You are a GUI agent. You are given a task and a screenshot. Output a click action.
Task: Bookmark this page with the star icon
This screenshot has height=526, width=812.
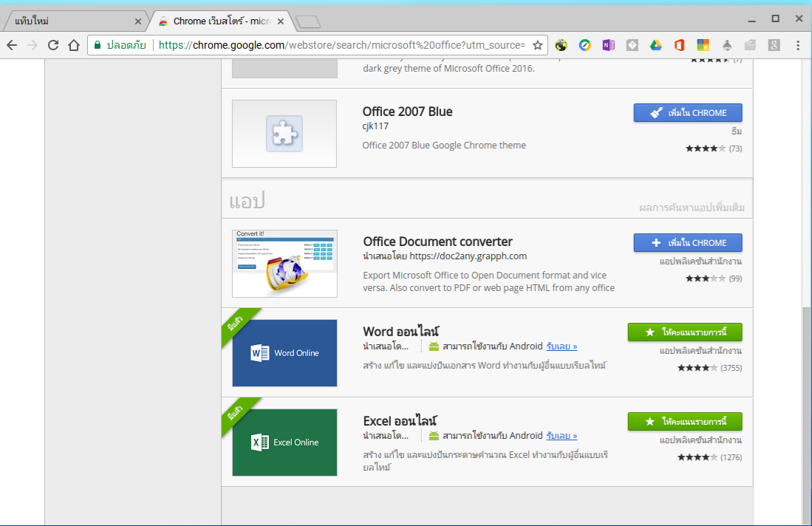tap(538, 45)
